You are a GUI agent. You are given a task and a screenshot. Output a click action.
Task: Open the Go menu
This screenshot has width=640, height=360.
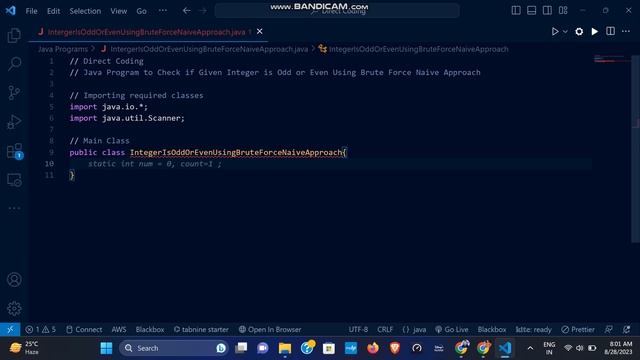pyautogui.click(x=142, y=11)
